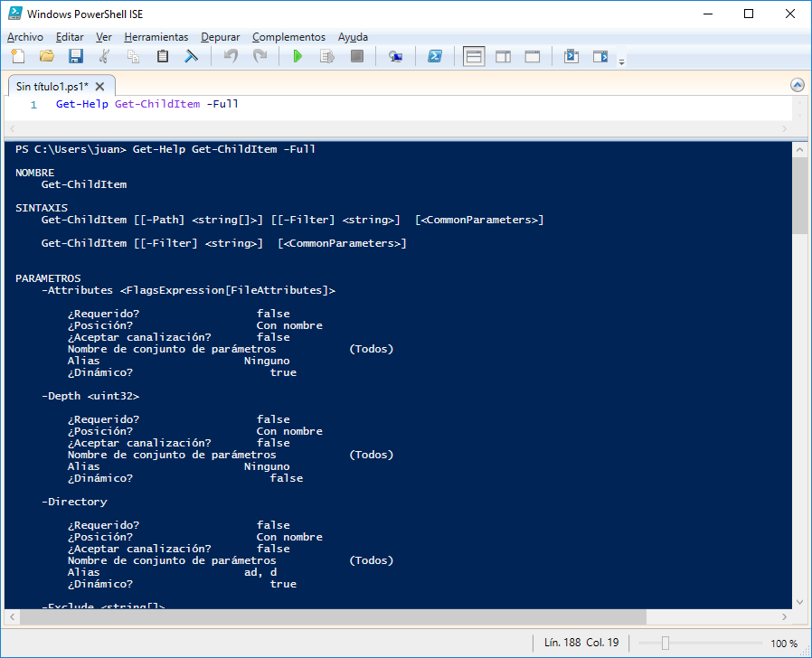Click the Redo arrow icon
Viewport: 812px width, 658px height.
click(260, 56)
